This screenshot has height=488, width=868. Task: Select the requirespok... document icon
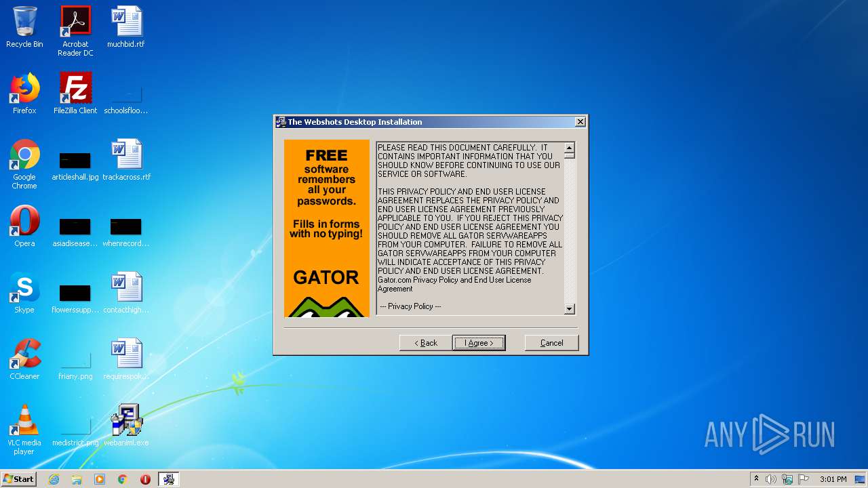click(126, 359)
